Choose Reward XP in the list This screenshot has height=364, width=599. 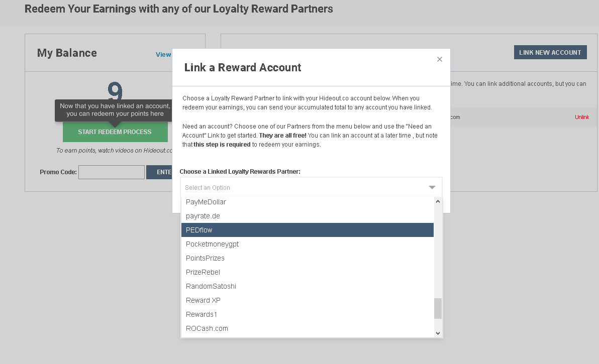pos(203,300)
